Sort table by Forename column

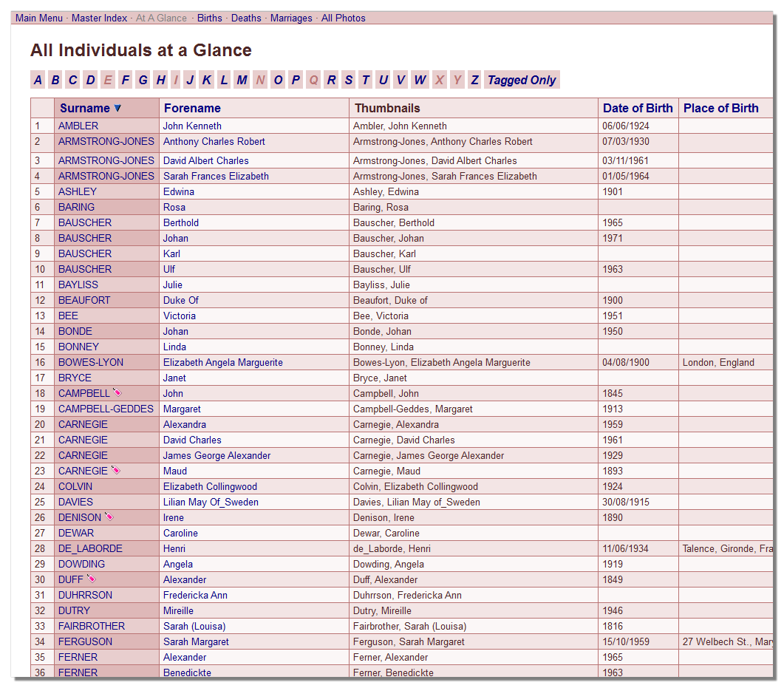[x=192, y=108]
